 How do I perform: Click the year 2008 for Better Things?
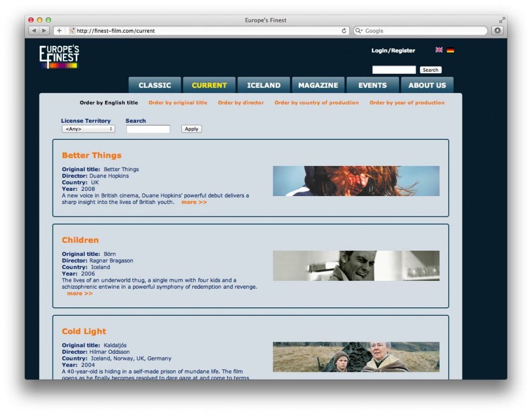pyautogui.click(x=88, y=189)
